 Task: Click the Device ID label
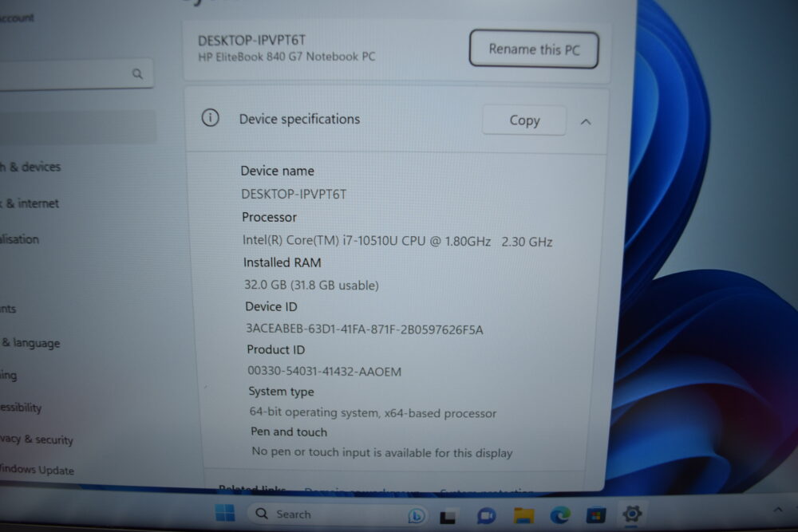271,307
